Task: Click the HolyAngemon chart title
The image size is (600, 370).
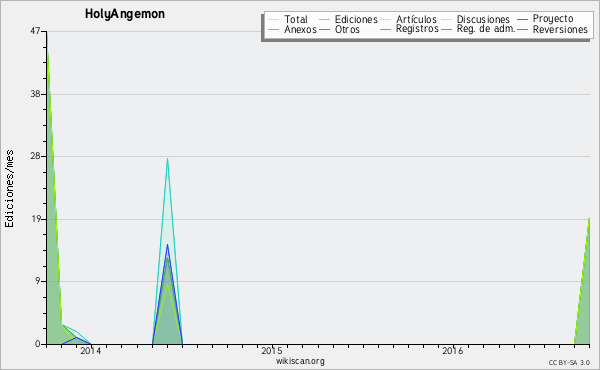Action: coord(125,14)
